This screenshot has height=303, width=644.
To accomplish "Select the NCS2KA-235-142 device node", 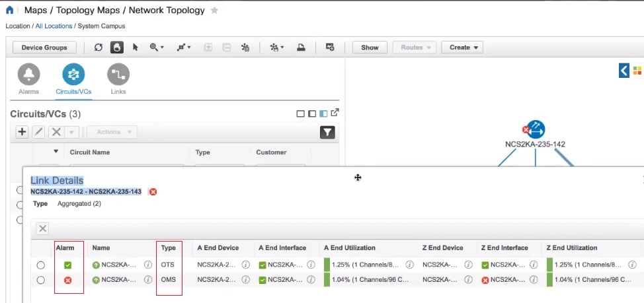I will pos(536,129).
